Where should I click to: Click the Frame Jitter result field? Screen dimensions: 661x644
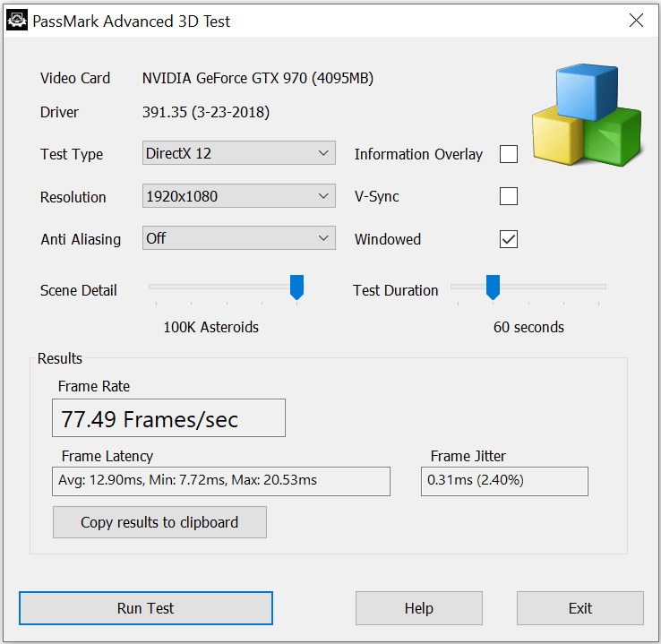tap(504, 481)
